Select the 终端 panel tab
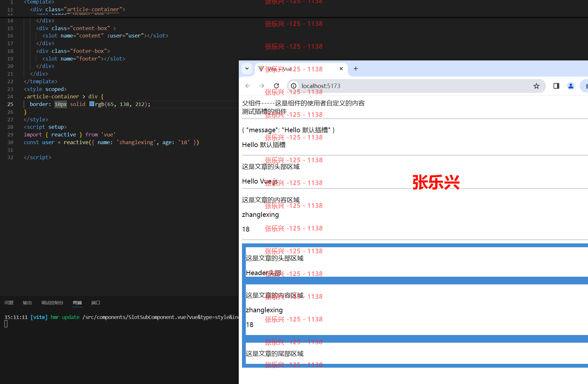Viewport: 588px width, 384px height. [77, 303]
